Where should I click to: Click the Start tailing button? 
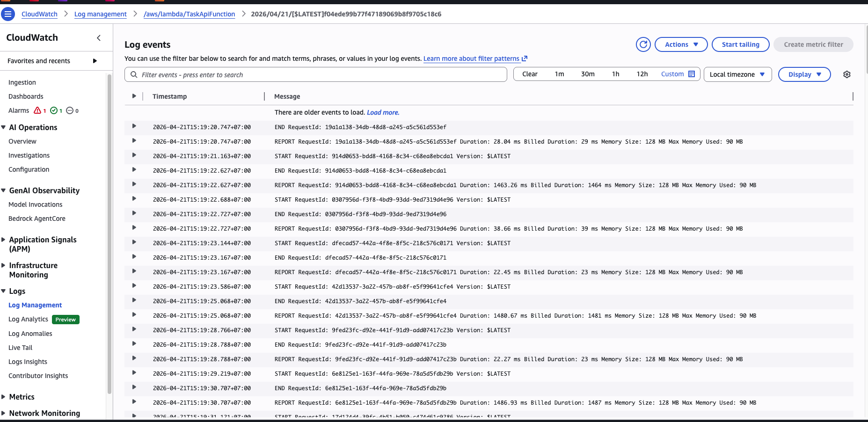pos(740,44)
